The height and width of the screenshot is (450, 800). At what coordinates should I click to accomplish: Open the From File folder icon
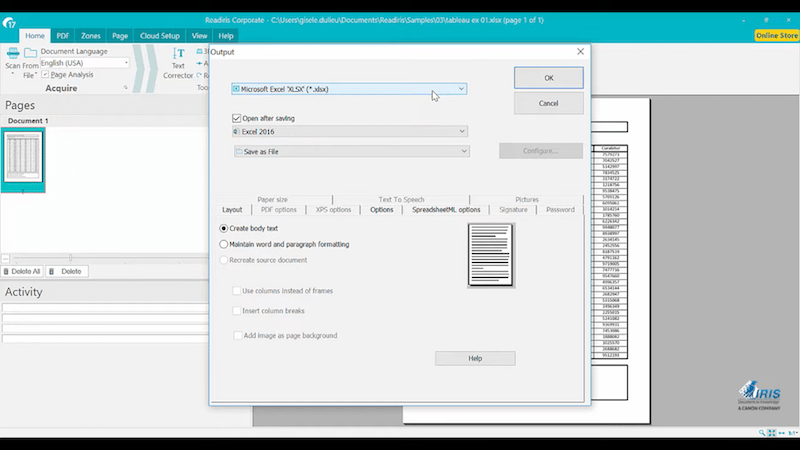pyautogui.click(x=31, y=53)
